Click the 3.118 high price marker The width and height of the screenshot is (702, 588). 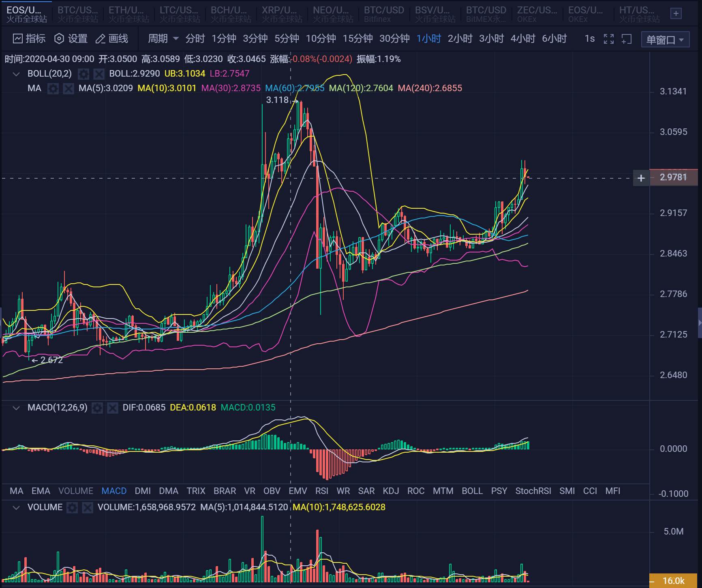tap(277, 100)
